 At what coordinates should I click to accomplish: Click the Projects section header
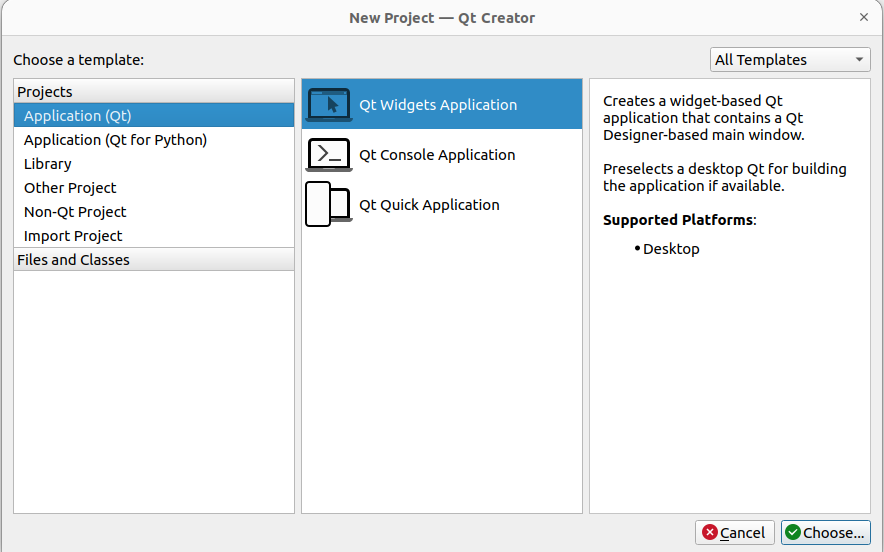154,91
